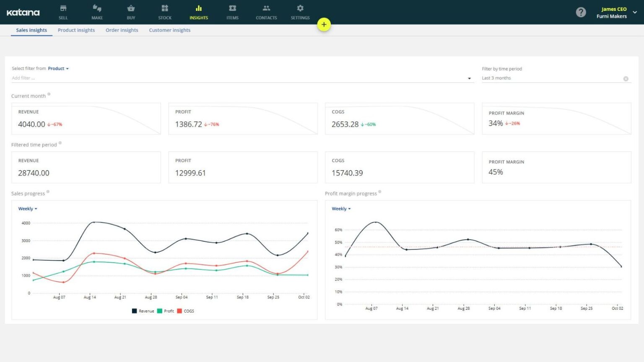Go to the Buy basket icon
Viewport: 644px width, 362px height.
pos(131,8)
